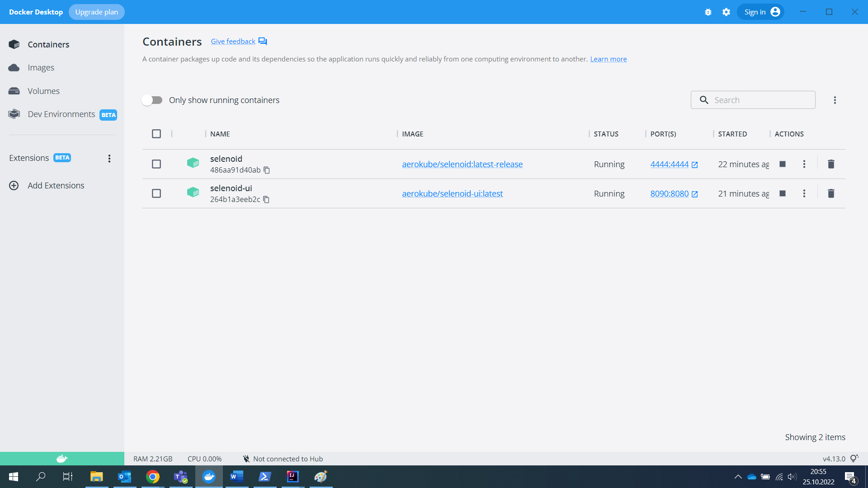Click the container Search field
Screen dimensions: 868x488
pyautogui.click(x=753, y=100)
